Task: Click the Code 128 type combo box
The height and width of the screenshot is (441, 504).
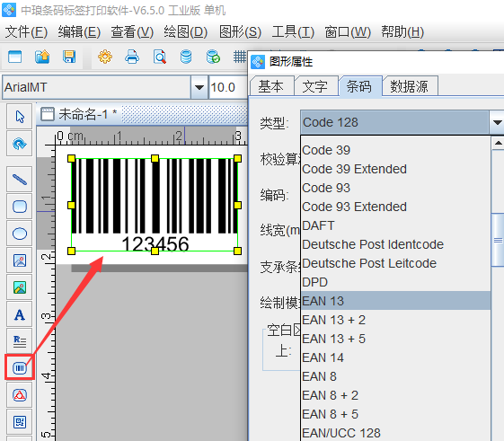Action: tap(394, 122)
